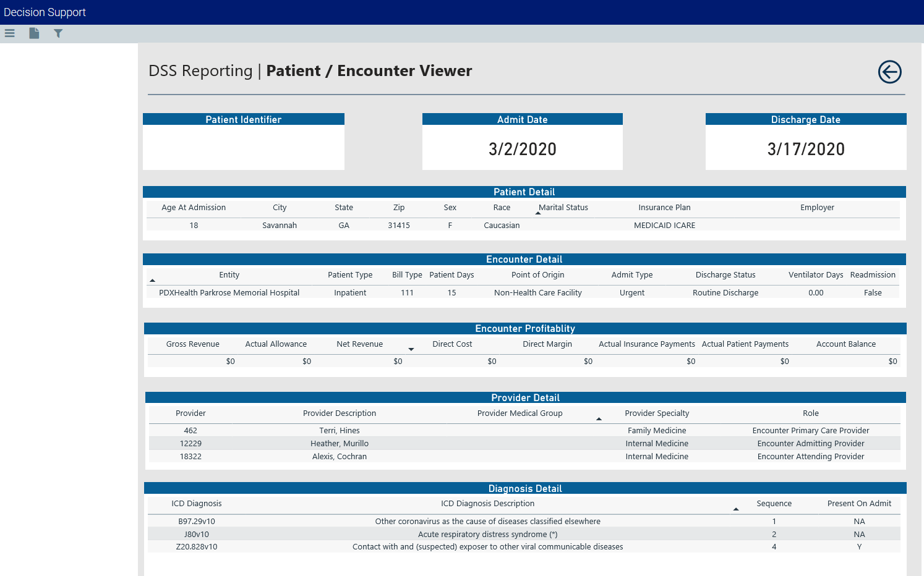This screenshot has height=576, width=924.
Task: Select provider ID 18322
Action: click(x=190, y=457)
